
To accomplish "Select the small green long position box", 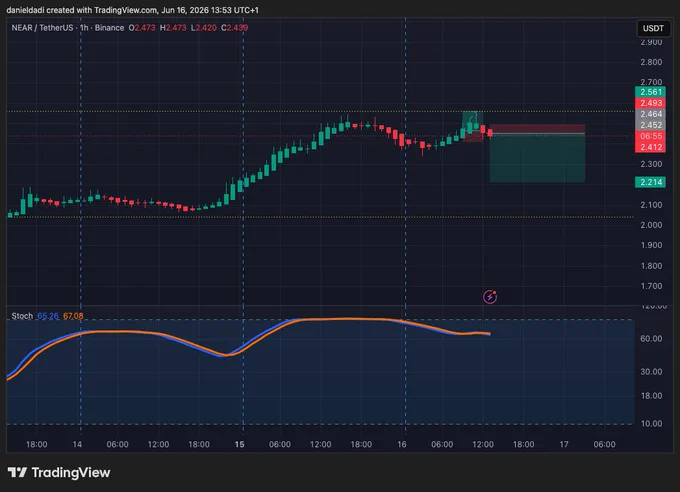I will point(472,120).
